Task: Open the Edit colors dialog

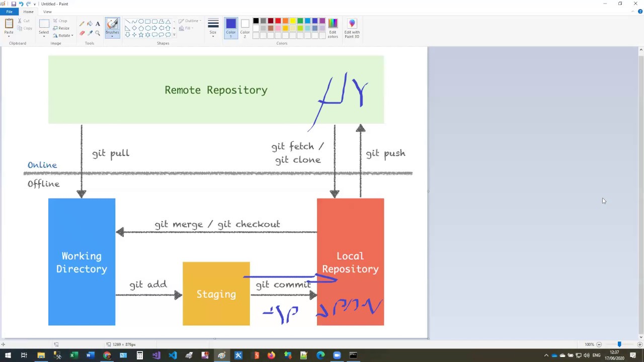Action: (333, 28)
